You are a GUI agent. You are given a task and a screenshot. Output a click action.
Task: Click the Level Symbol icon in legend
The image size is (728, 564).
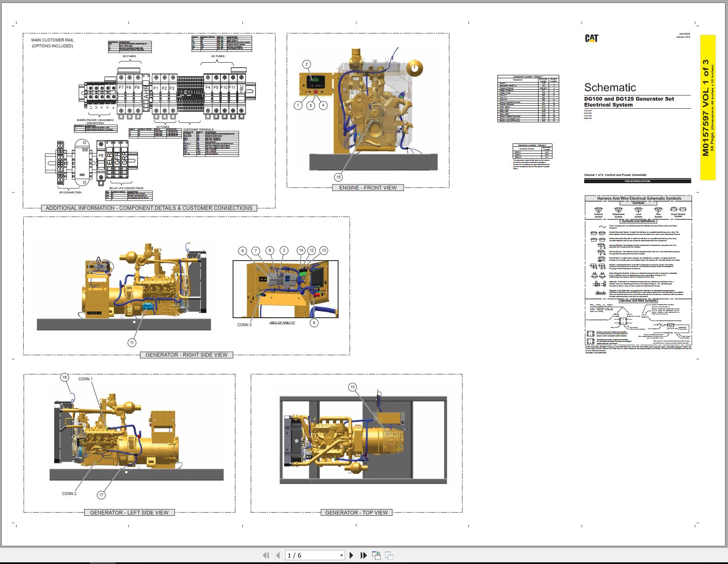(x=638, y=209)
